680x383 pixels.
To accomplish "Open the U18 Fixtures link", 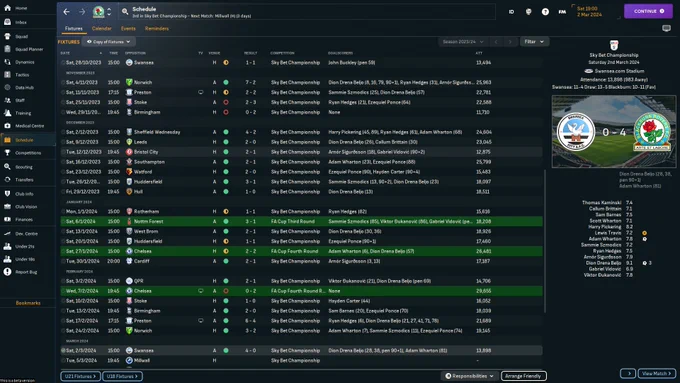I will [122, 376].
